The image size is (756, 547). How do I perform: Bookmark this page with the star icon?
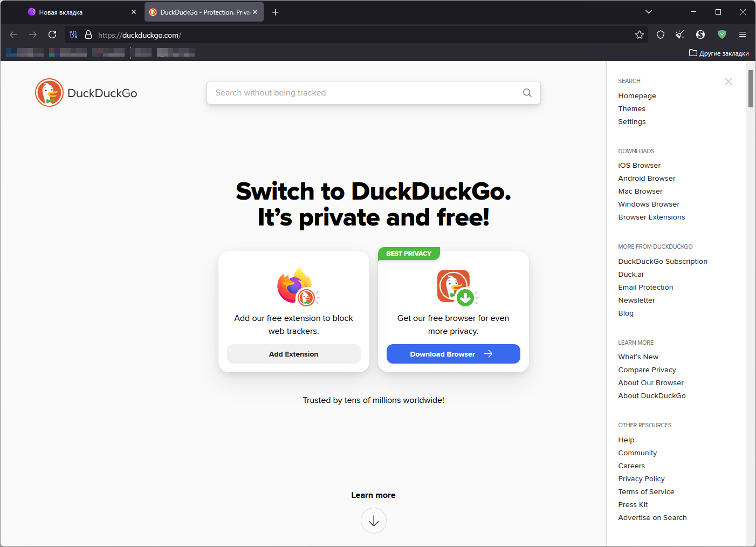point(640,35)
